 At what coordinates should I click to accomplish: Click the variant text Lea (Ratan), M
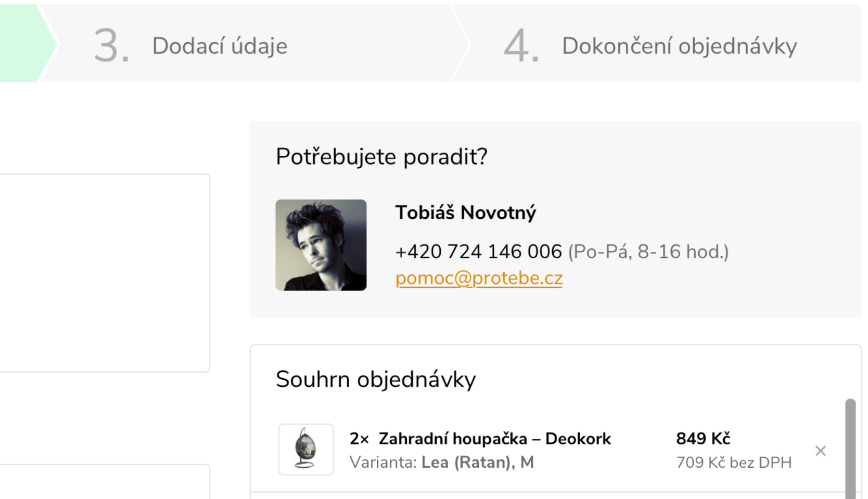point(477,462)
